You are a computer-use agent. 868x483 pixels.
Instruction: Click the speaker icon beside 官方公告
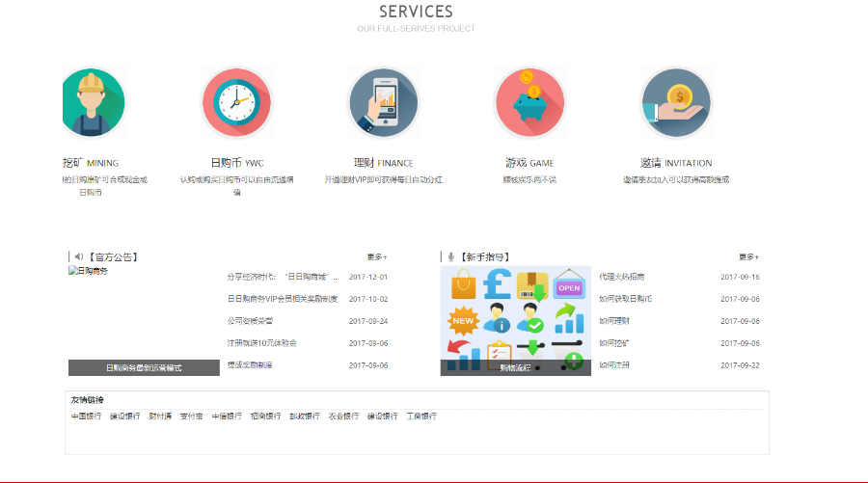point(79,256)
